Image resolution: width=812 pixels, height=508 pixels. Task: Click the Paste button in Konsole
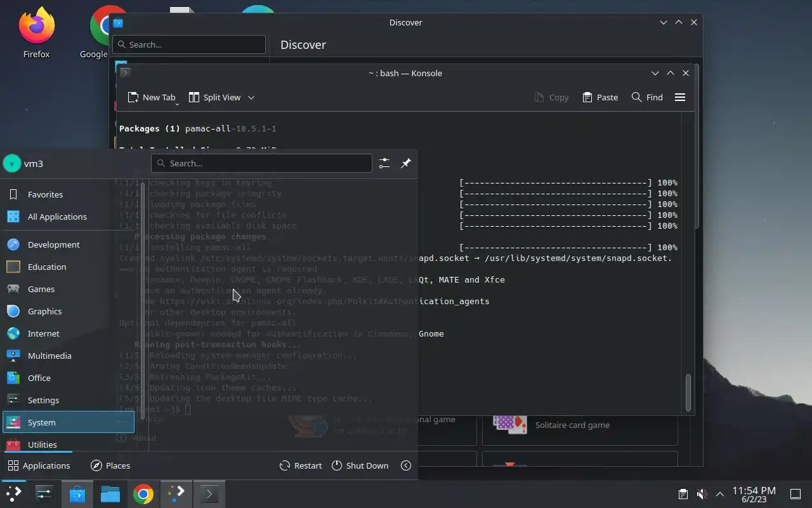[x=600, y=97]
